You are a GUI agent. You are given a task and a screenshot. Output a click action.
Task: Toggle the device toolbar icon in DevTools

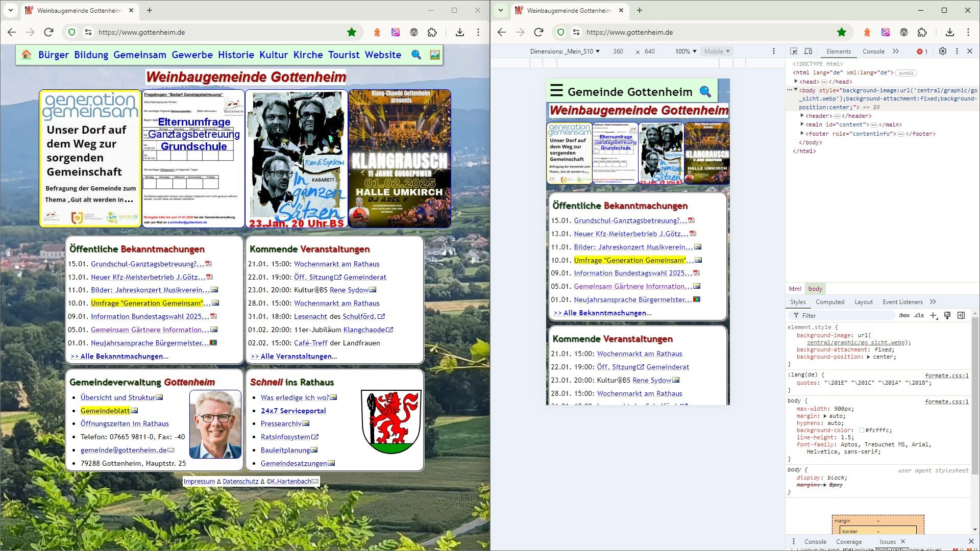tap(808, 51)
